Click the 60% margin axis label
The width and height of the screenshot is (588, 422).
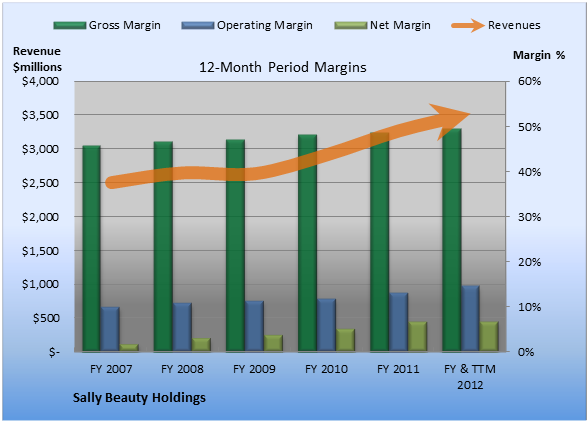[x=530, y=81]
